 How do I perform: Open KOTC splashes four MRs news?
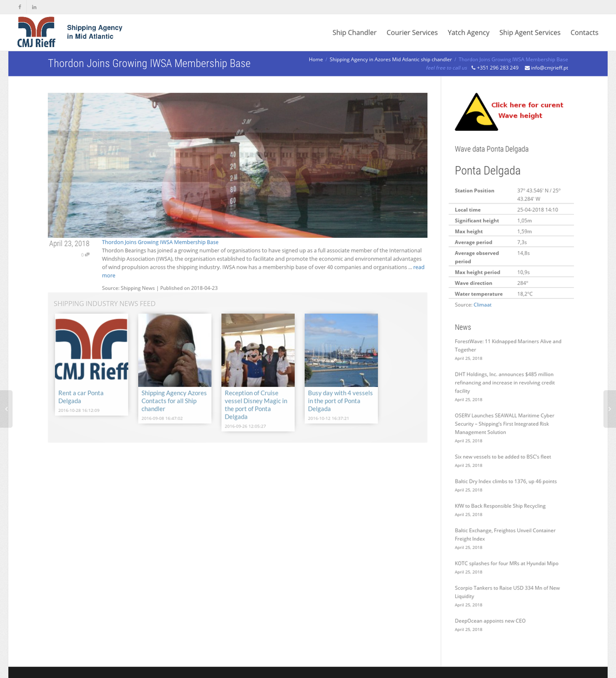(506, 563)
